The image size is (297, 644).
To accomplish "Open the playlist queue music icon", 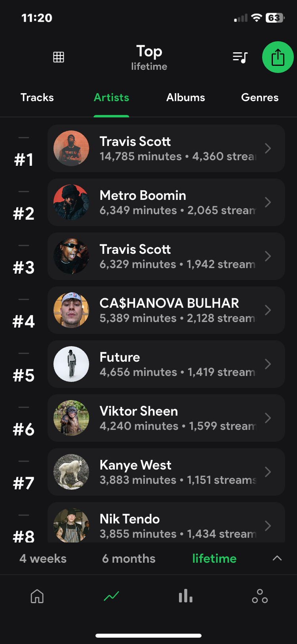I will (240, 57).
